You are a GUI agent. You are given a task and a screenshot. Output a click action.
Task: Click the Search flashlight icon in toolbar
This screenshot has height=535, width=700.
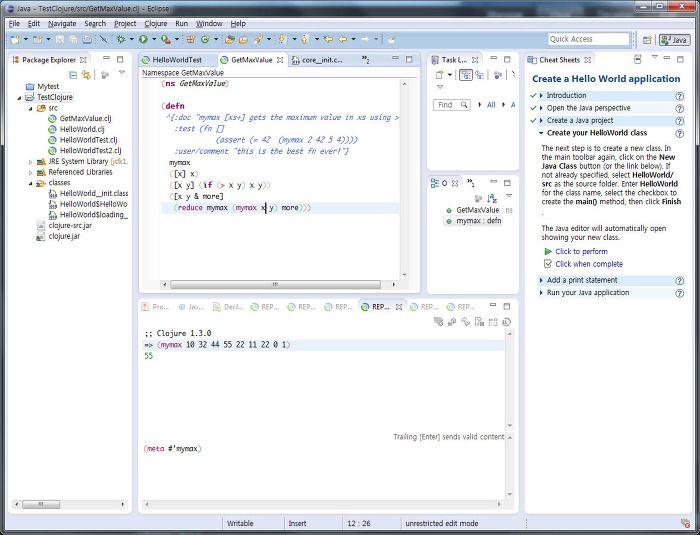258,39
